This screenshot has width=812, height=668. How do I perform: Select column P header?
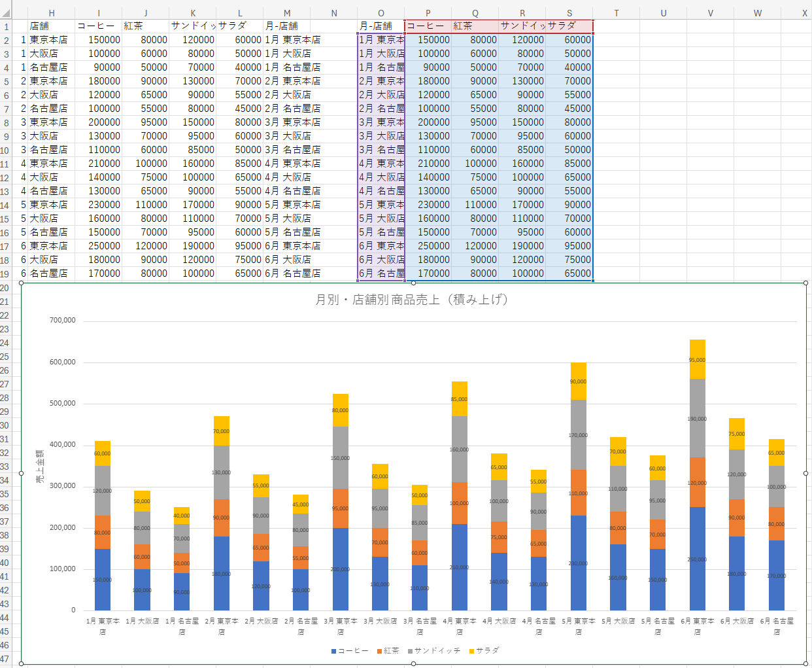point(428,13)
